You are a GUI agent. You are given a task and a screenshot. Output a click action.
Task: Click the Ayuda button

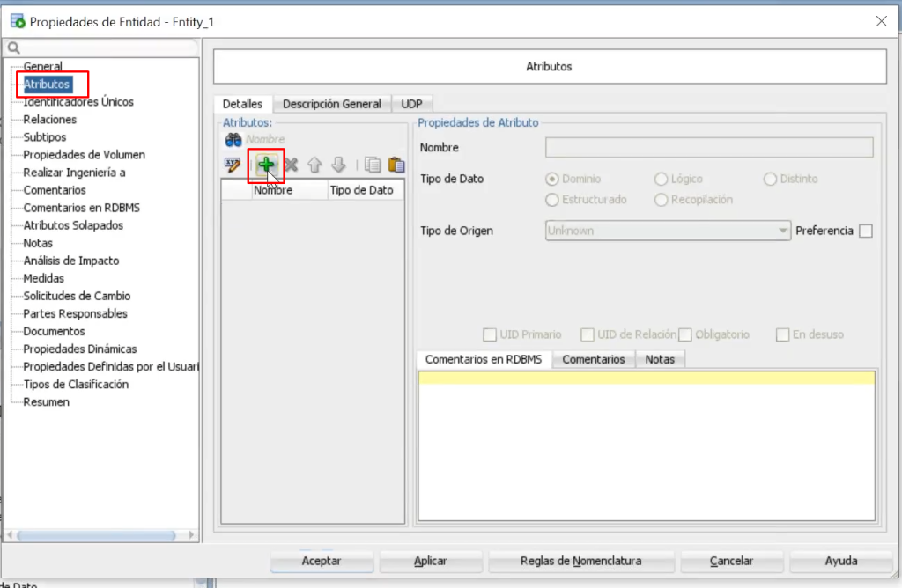point(841,561)
